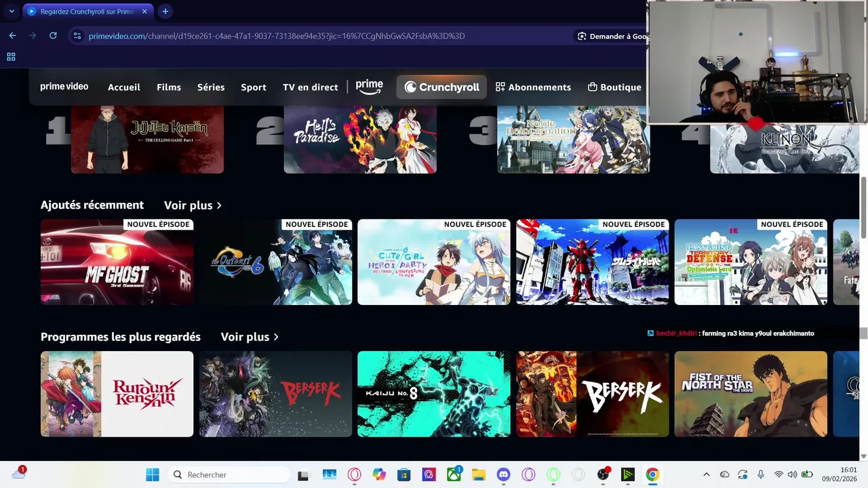This screenshot has height=488, width=868.
Task: Open the Séries menu item
Action: tap(211, 87)
